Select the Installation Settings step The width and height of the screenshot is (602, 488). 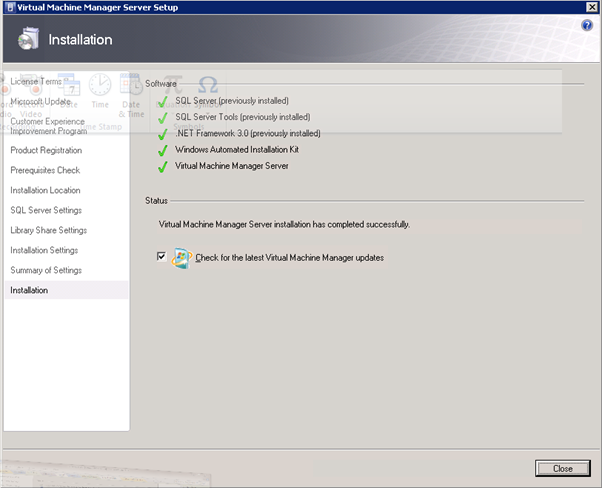(44, 250)
